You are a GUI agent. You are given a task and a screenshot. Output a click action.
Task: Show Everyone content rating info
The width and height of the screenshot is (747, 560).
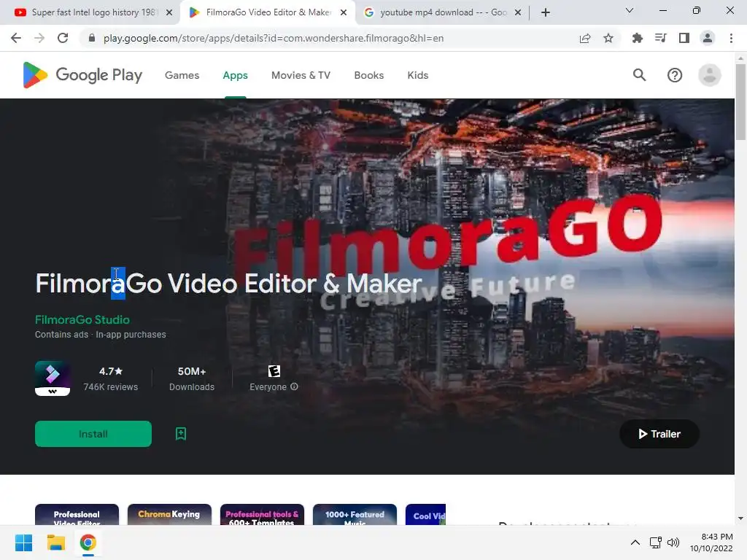tap(295, 386)
